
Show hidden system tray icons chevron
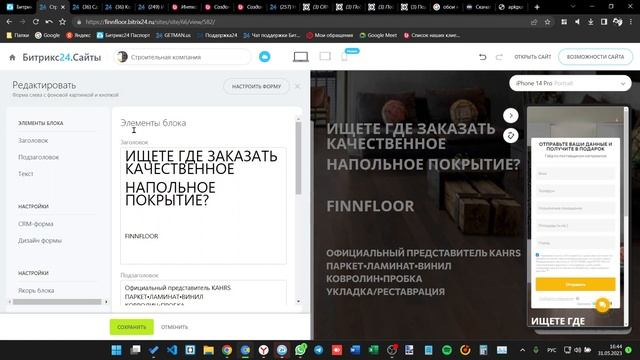point(522,350)
